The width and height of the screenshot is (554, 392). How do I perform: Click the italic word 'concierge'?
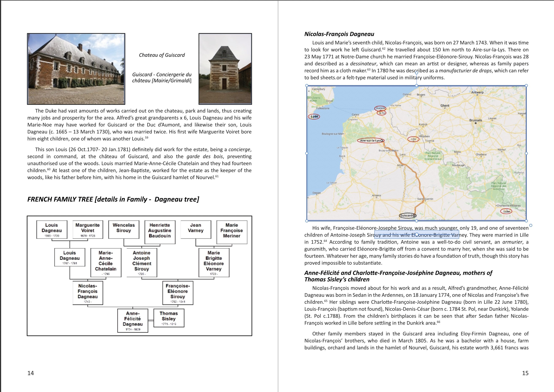pyautogui.click(x=239, y=150)
